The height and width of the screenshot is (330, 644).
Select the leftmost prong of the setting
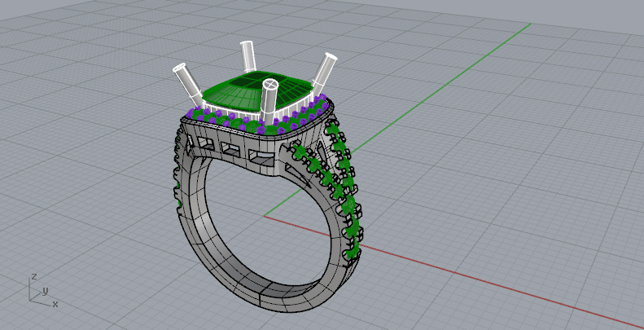(187, 85)
